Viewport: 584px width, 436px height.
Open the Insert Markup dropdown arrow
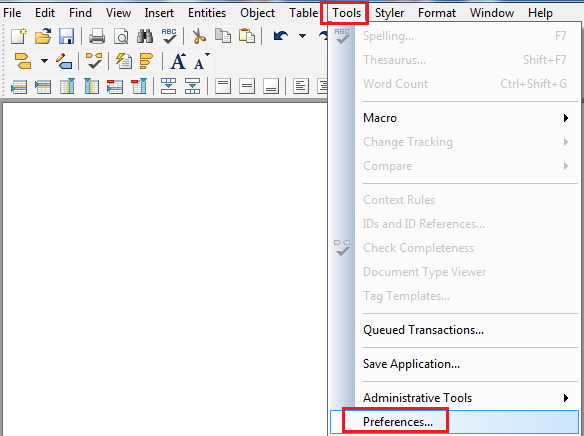pyautogui.click(x=44, y=61)
